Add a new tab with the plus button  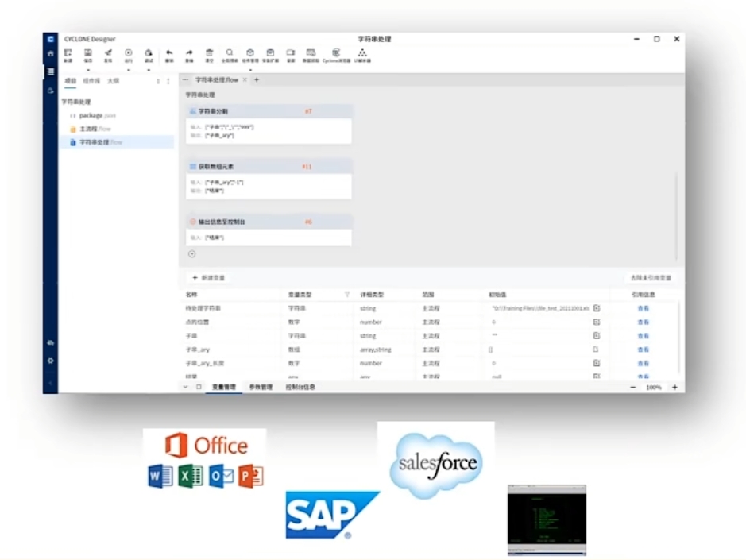[x=257, y=80]
